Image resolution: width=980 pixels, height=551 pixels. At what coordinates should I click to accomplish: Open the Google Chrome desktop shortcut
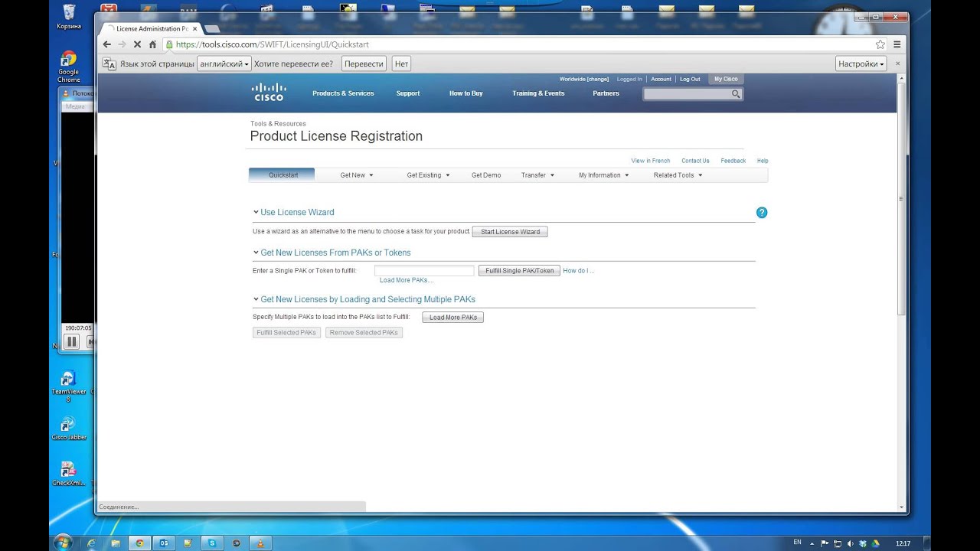pyautogui.click(x=68, y=67)
